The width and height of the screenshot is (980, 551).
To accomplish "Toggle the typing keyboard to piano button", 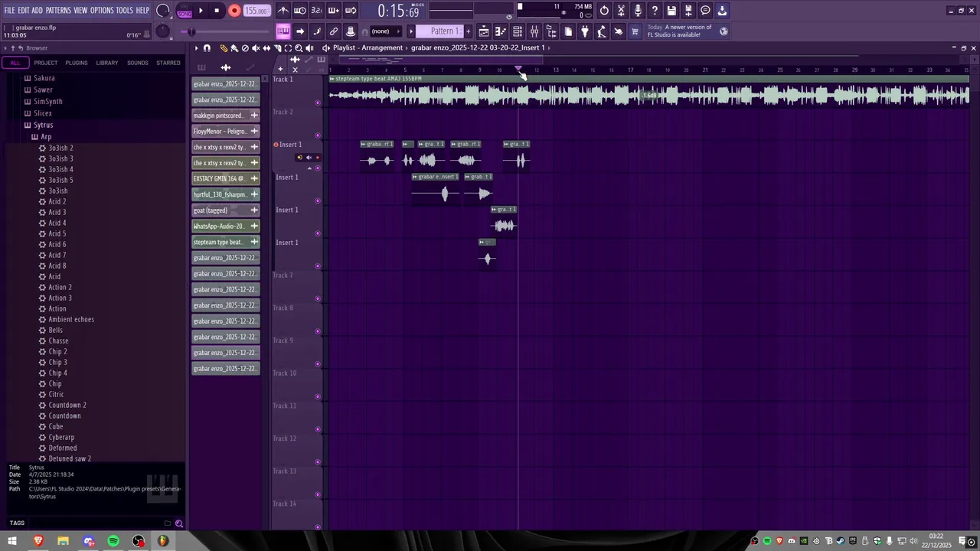I will coord(283,31).
